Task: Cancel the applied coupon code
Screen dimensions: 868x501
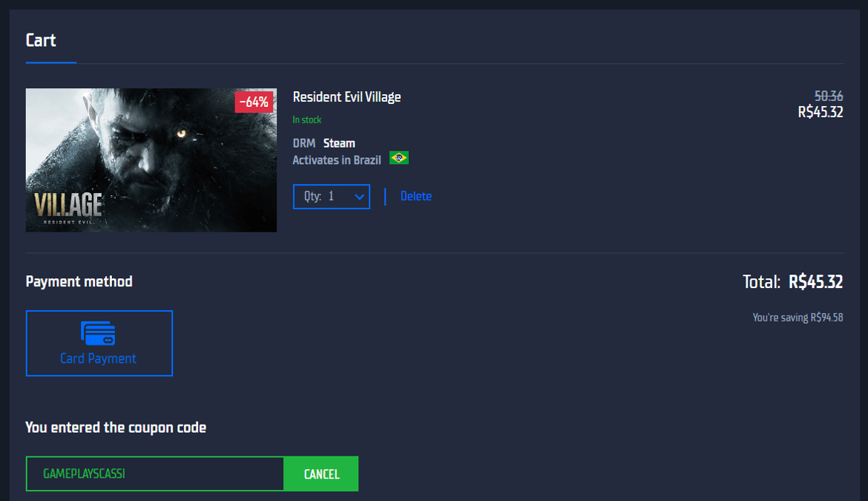Action: pos(321,474)
